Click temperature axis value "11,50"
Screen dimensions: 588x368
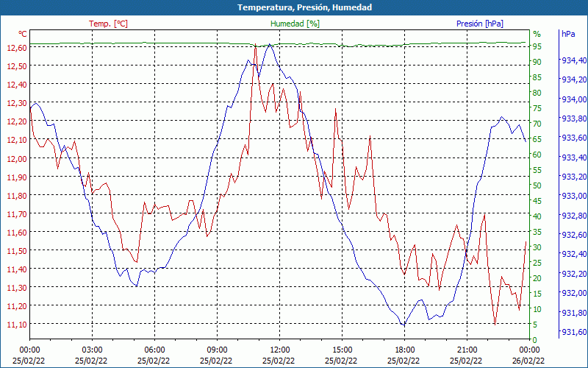point(16,250)
